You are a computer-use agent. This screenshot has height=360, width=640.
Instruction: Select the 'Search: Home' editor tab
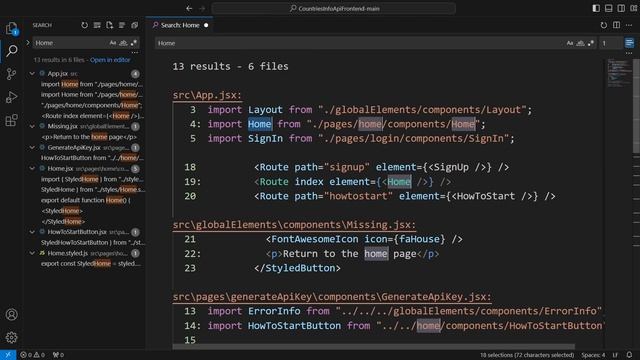coord(180,25)
